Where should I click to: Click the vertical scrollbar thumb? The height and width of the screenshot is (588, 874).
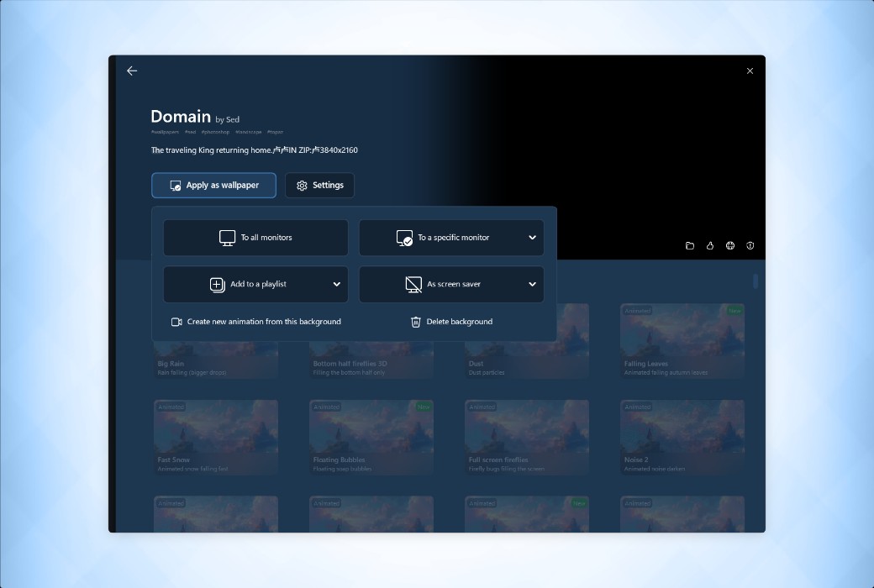756,281
